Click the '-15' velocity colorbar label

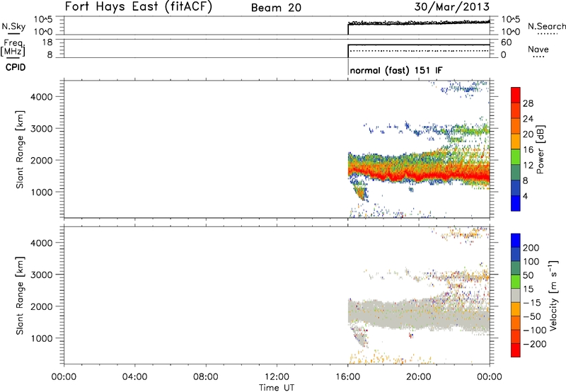532,303
